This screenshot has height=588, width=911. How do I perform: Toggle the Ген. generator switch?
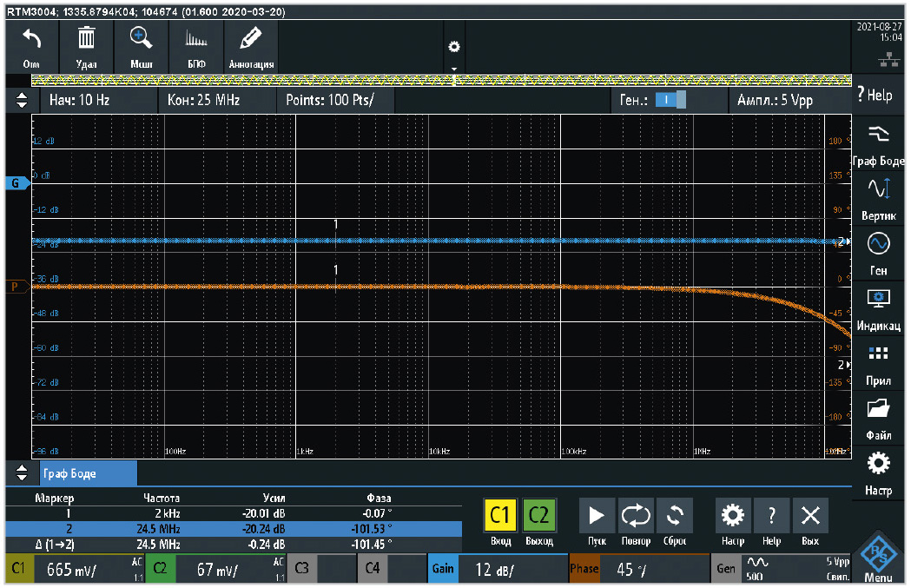(x=670, y=100)
